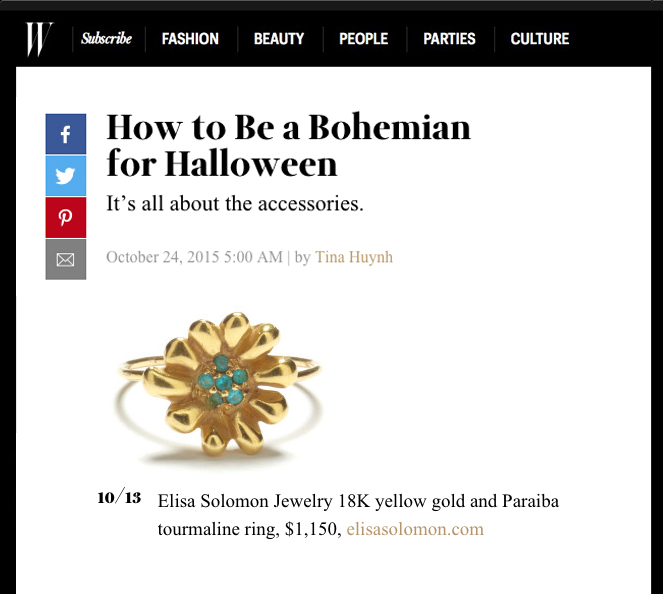
Task: Visit the elisasolomon.com link
Action: point(415,529)
